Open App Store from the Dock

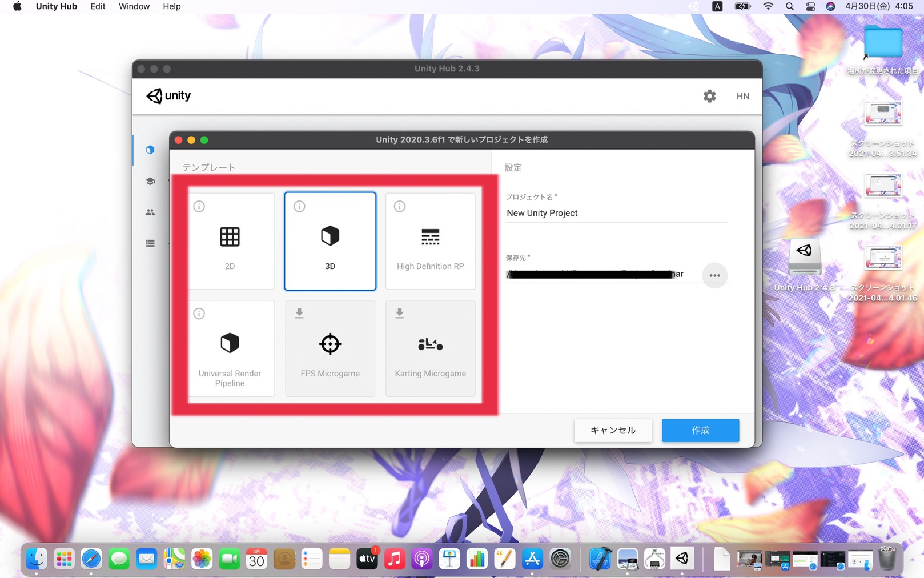(532, 559)
